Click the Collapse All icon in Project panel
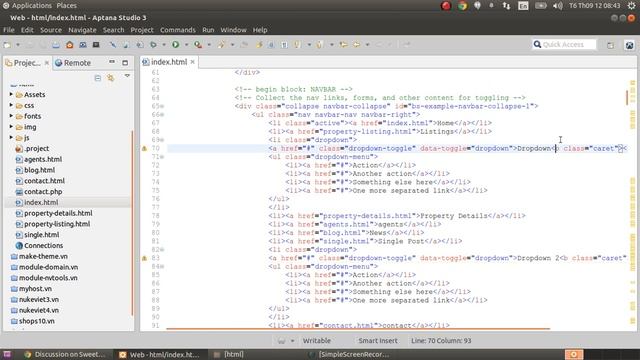Viewport: 640px width, 360px height. tap(98, 78)
